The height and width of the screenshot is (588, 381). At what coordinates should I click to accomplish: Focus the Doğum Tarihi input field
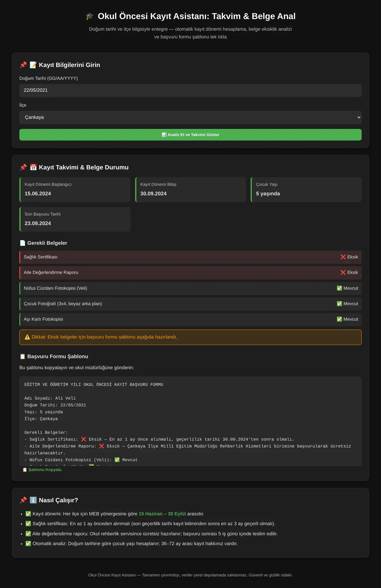point(190,90)
